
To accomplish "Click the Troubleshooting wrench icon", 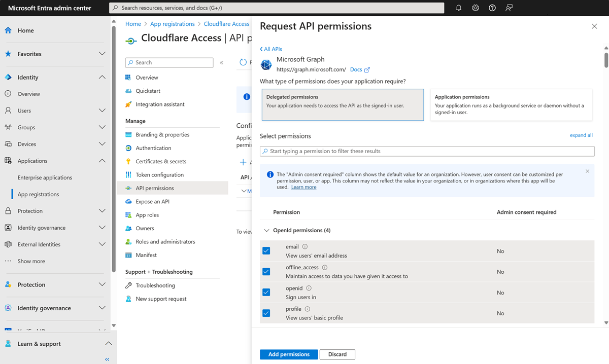I will click(x=128, y=286).
